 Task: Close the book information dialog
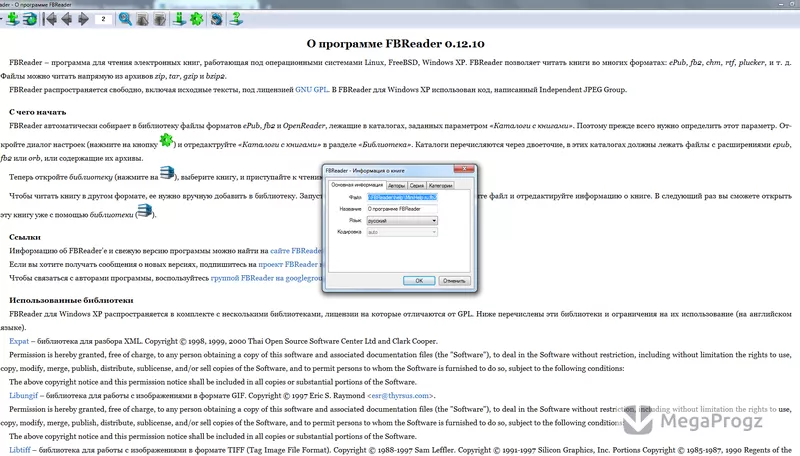(x=464, y=169)
